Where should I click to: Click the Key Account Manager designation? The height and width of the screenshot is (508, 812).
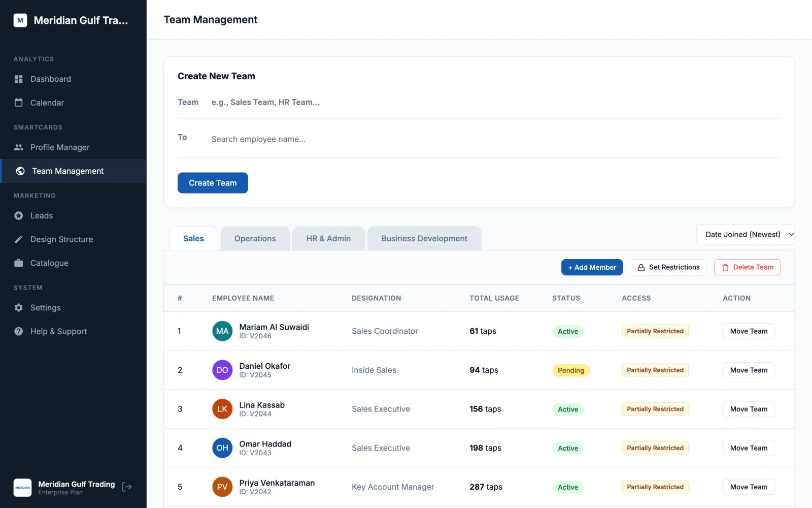click(x=393, y=487)
